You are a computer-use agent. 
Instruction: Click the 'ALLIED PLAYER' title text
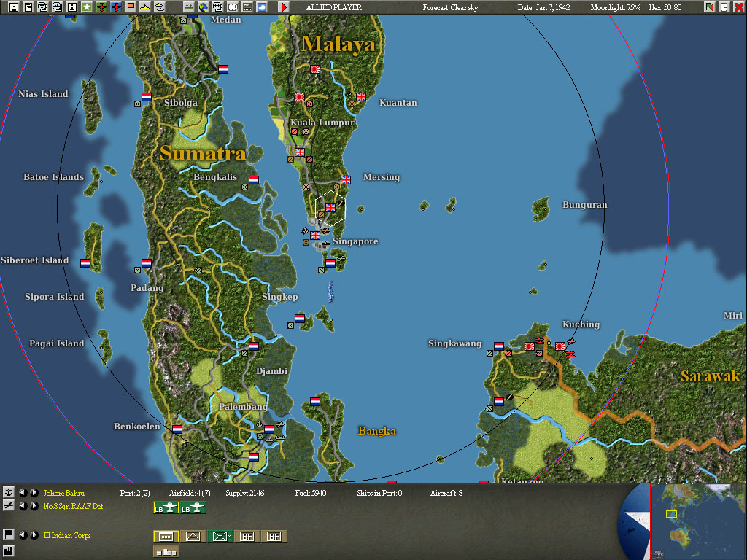334,7
